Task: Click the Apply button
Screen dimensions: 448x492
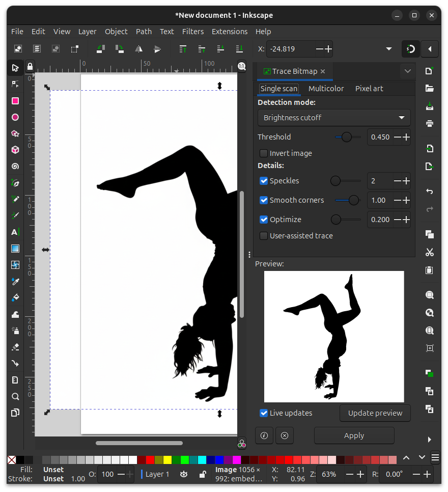Action: coord(354,435)
